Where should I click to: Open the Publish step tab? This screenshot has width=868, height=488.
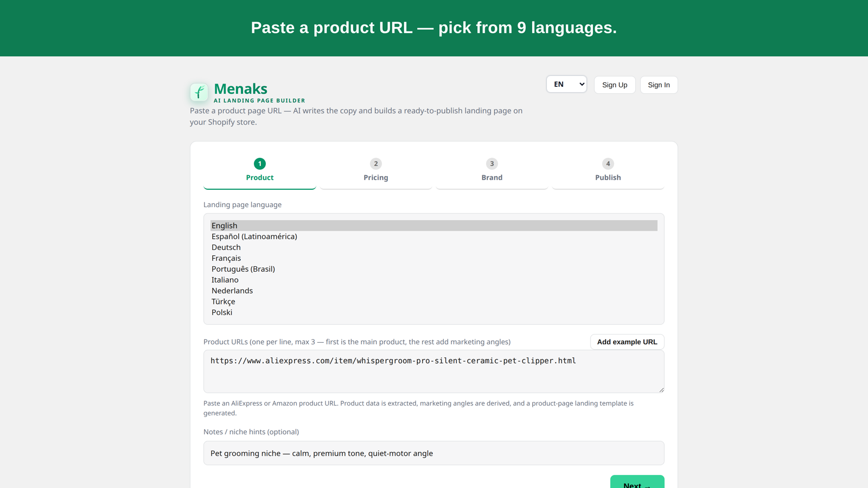[x=608, y=171]
